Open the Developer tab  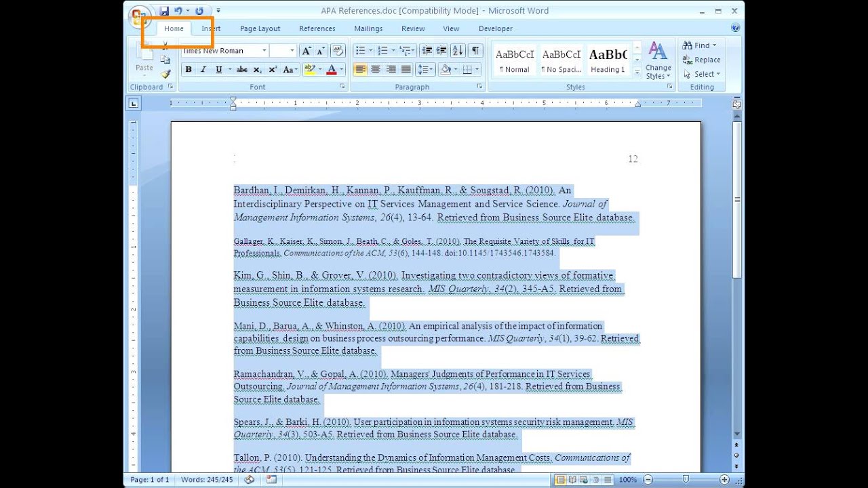pos(496,28)
